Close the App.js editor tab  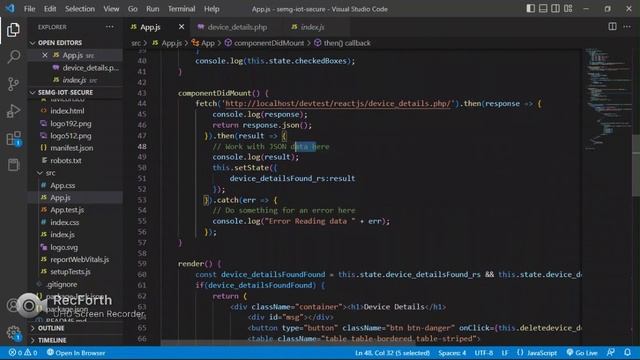(181, 27)
